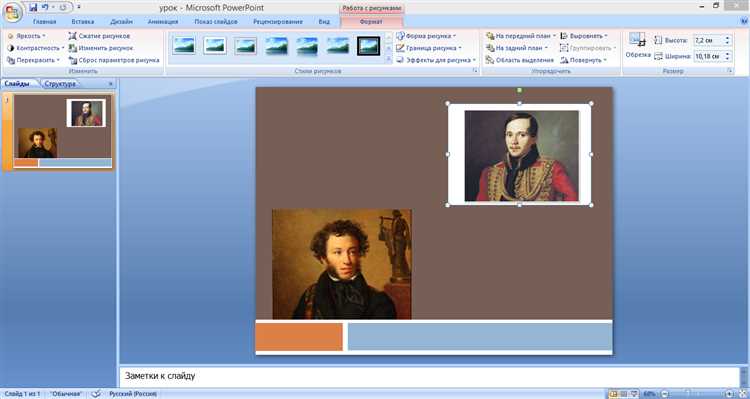Open the Office button menu
This screenshot has width=750, height=399.
pyautogui.click(x=12, y=11)
